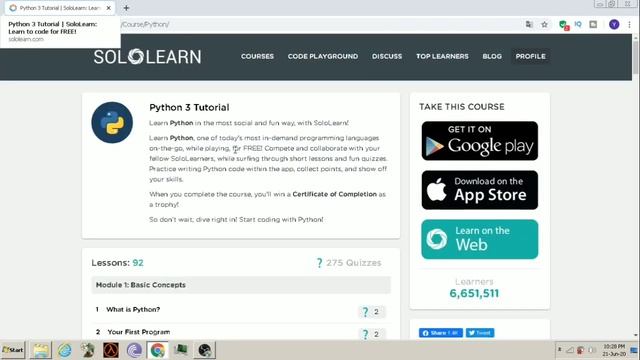This screenshot has height=360, width=640.
Task: Click the Chrome icon in the taskbar
Action: 158,350
